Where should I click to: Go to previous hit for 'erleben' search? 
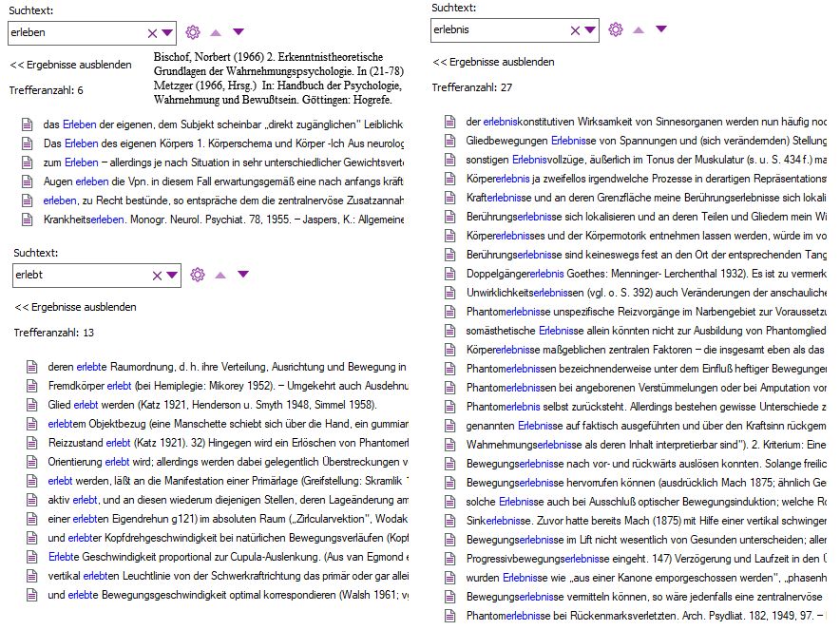[x=216, y=32]
